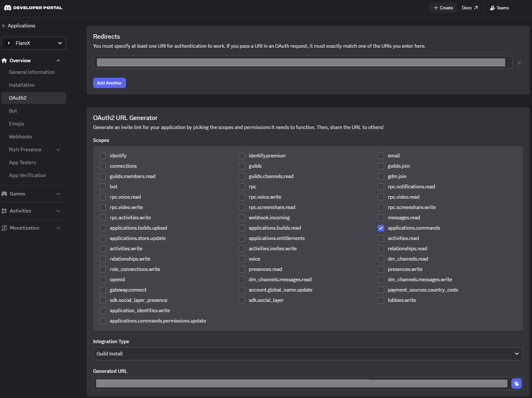Enable the guilds scope

click(x=242, y=166)
